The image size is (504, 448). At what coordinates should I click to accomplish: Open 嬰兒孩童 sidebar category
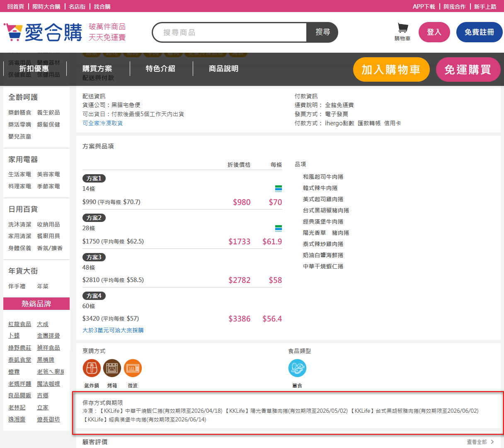click(x=20, y=136)
